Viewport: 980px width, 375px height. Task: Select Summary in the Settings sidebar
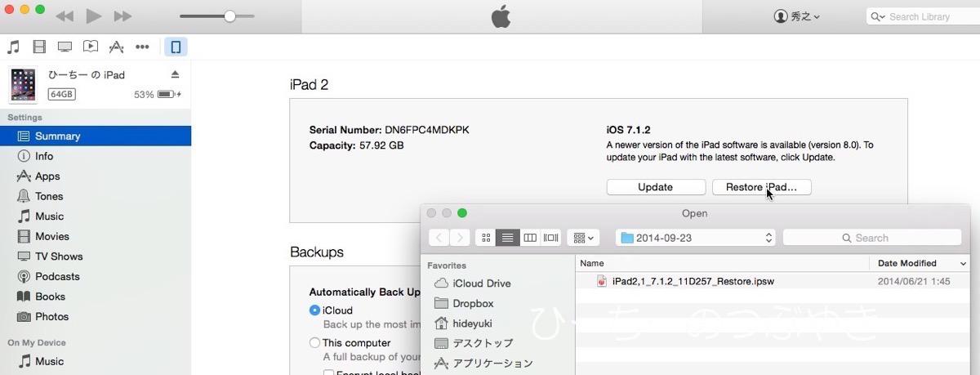click(x=96, y=136)
